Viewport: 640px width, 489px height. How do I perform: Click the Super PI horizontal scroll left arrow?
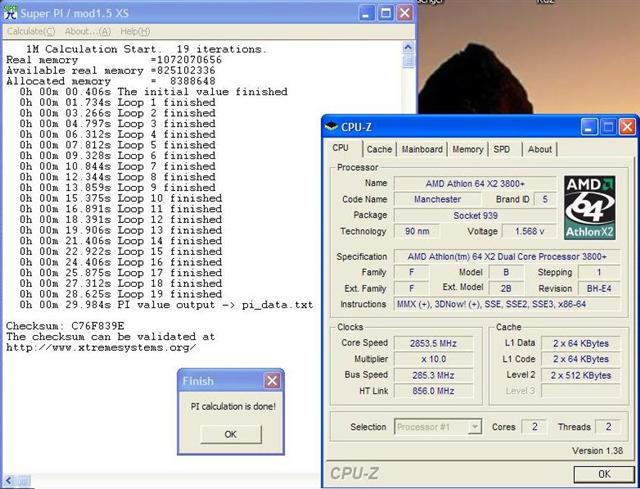(x=9, y=481)
